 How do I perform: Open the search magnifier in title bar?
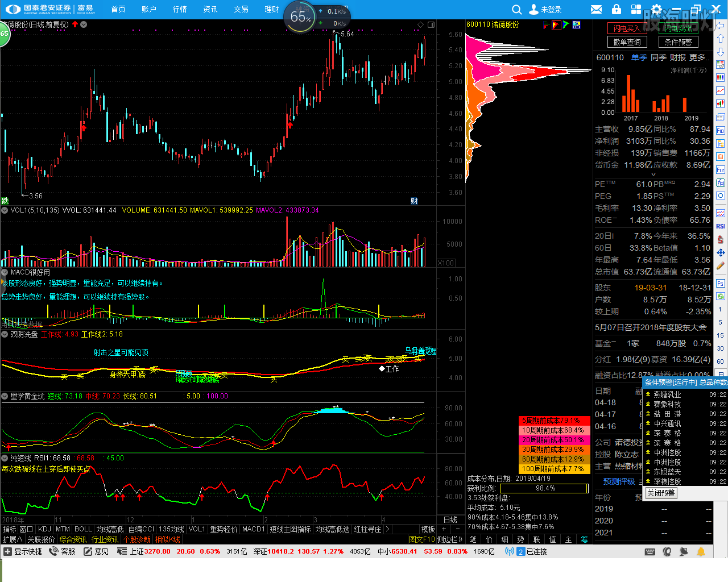point(516,10)
